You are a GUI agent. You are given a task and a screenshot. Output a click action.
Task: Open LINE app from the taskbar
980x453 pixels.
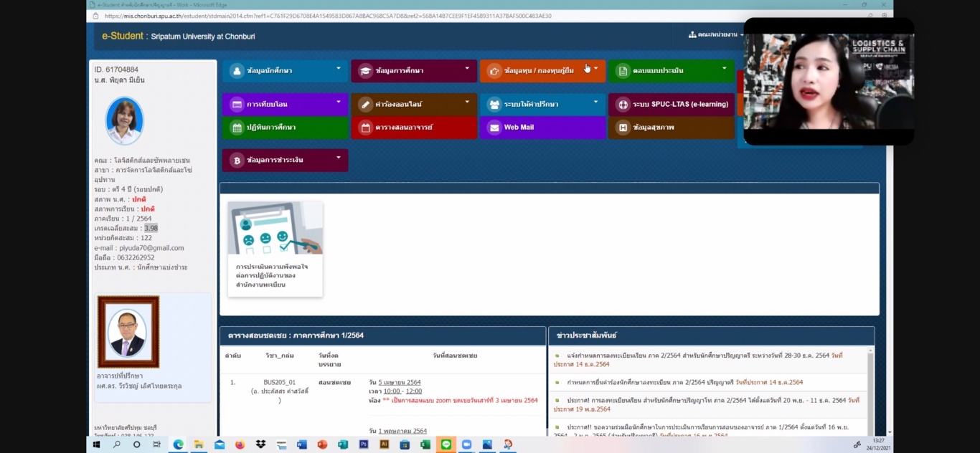446,444
